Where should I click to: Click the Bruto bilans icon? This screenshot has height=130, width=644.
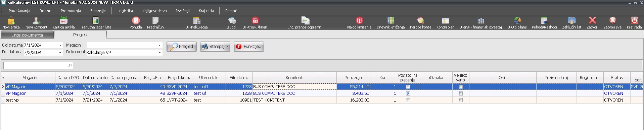click(517, 23)
